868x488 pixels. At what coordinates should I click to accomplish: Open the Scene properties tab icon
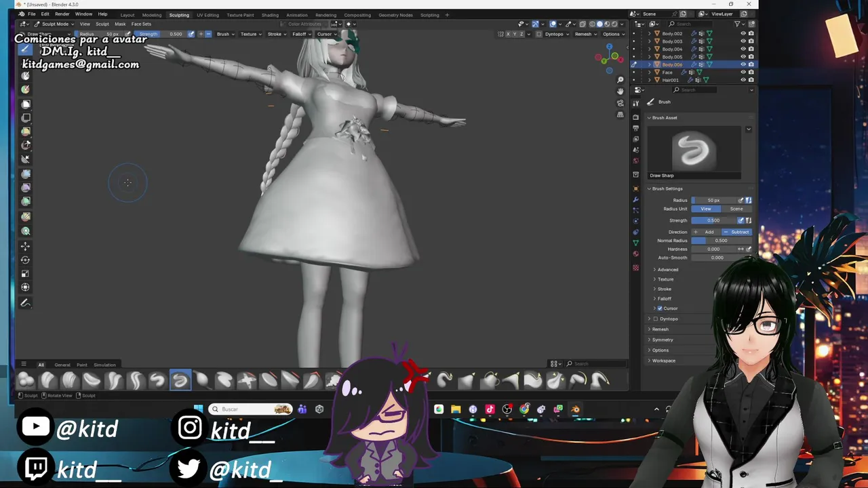pyautogui.click(x=636, y=150)
